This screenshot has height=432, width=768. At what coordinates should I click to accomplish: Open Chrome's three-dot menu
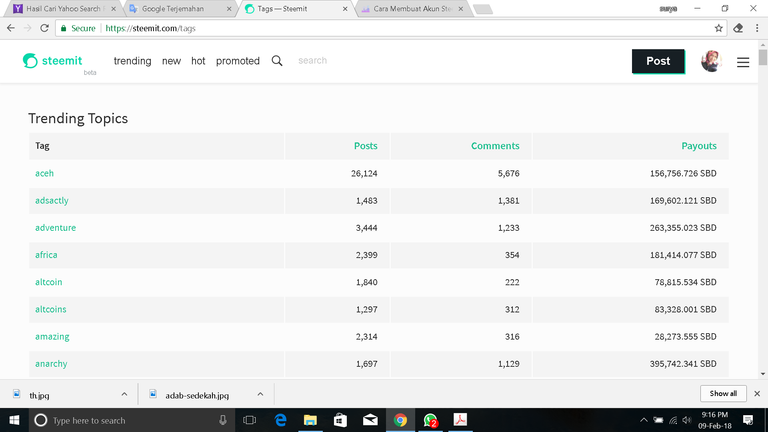[757, 28]
